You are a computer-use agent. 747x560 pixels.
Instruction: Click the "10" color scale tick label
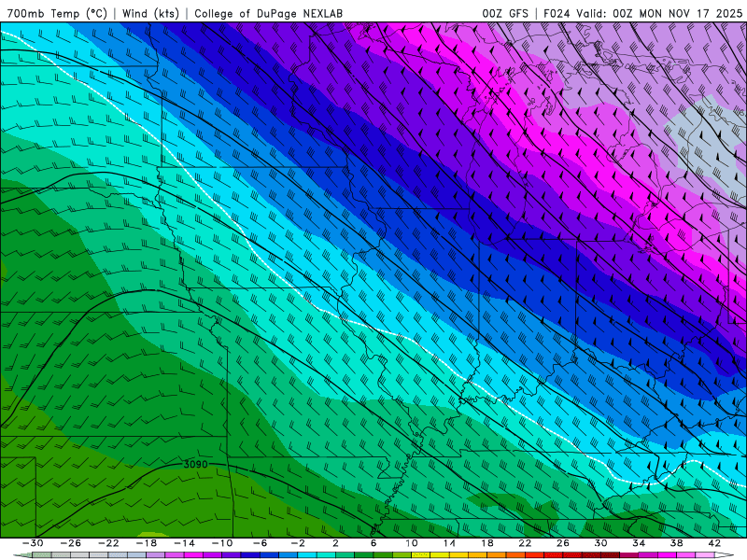coord(411,543)
